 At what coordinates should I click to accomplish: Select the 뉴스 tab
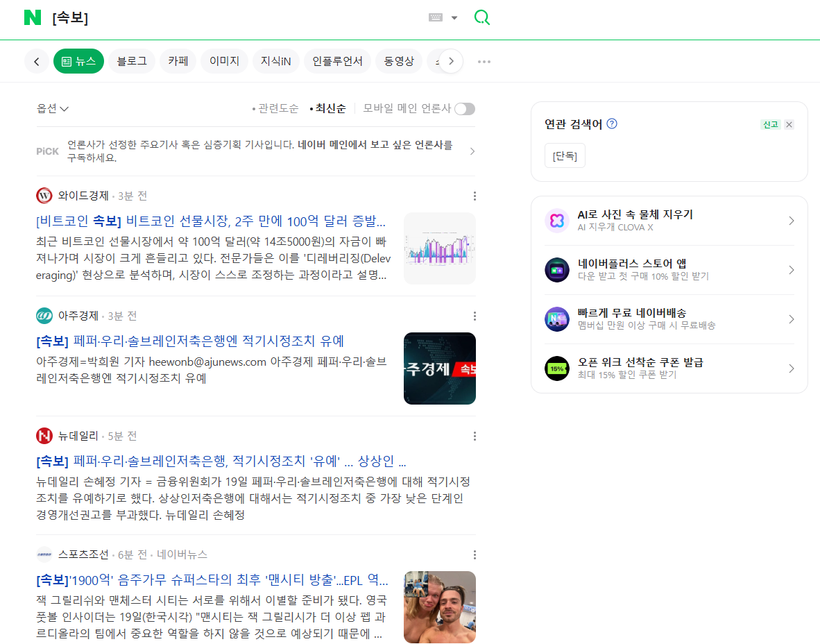(78, 62)
